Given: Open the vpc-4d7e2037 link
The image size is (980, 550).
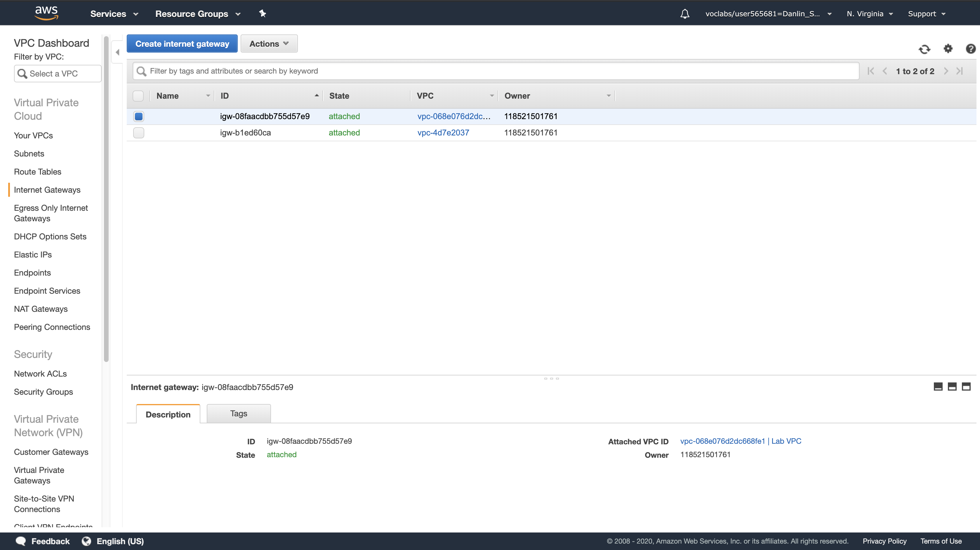Looking at the screenshot, I should pos(443,133).
